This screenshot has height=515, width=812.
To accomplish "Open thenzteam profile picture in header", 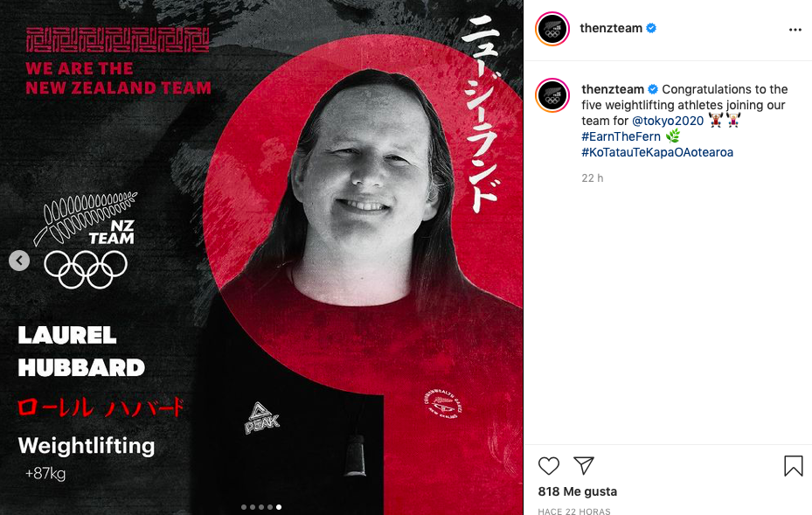I will (x=552, y=29).
